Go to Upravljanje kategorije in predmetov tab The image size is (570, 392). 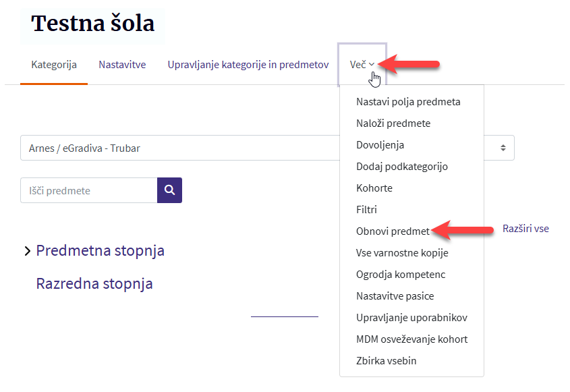[248, 65]
